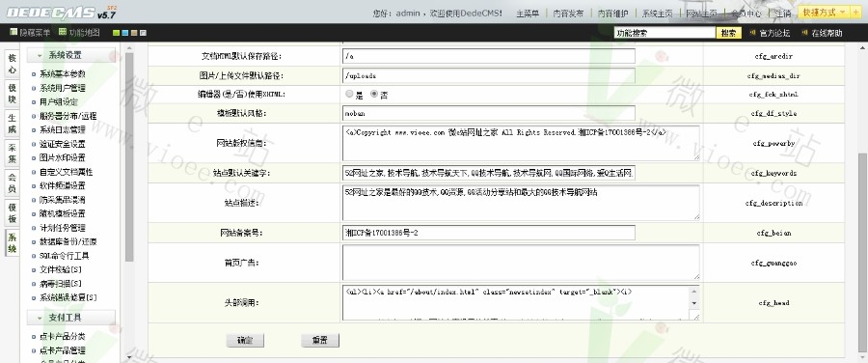Click the 文档HTML默认保存路径 input field

[x=489, y=57]
